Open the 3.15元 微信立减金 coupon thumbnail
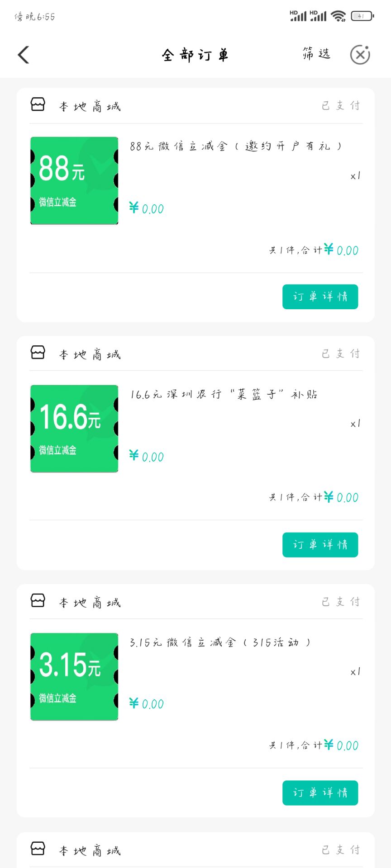Image resolution: width=391 pixels, height=868 pixels. [x=74, y=677]
